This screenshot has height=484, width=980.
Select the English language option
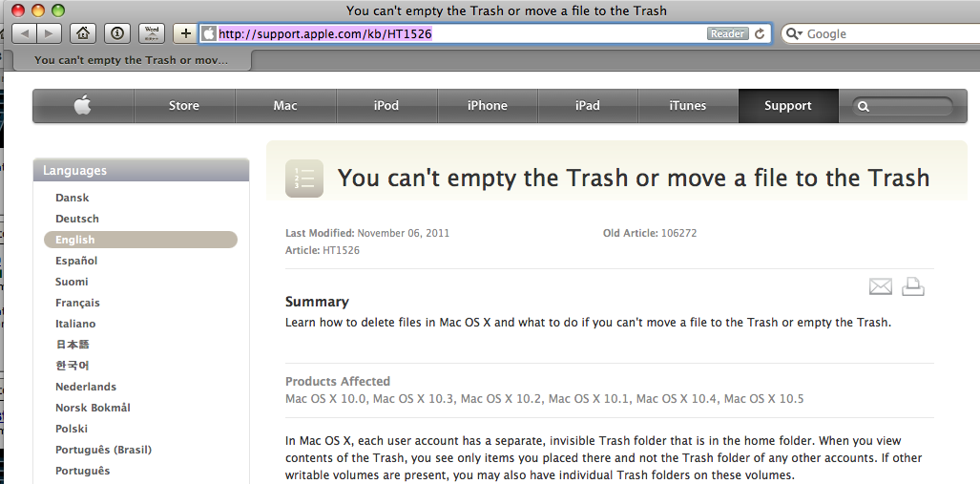[140, 240]
